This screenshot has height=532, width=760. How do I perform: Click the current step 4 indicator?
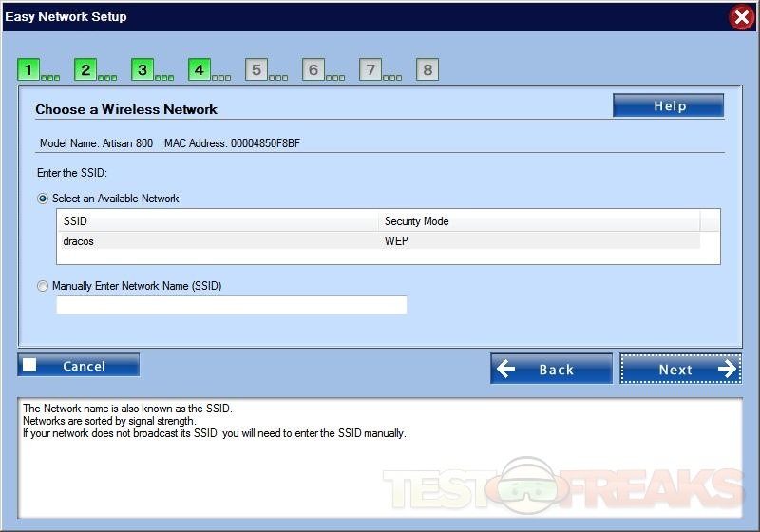tap(199, 69)
